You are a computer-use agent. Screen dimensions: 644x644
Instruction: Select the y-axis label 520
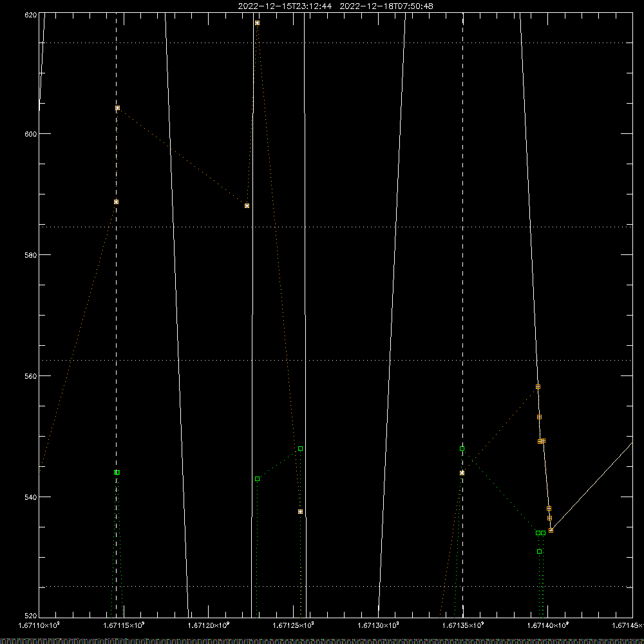point(31,616)
